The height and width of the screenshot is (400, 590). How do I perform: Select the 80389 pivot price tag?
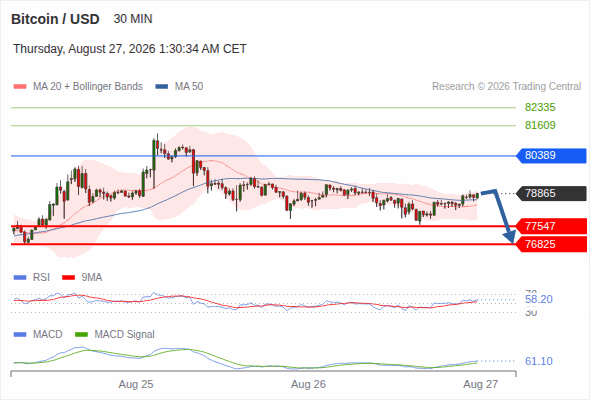[551, 155]
